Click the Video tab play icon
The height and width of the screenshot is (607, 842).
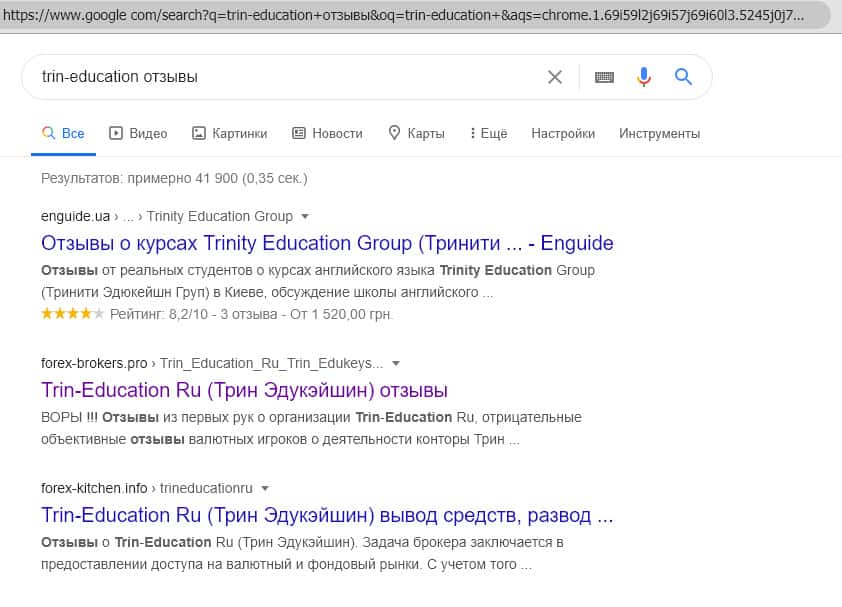(x=116, y=133)
